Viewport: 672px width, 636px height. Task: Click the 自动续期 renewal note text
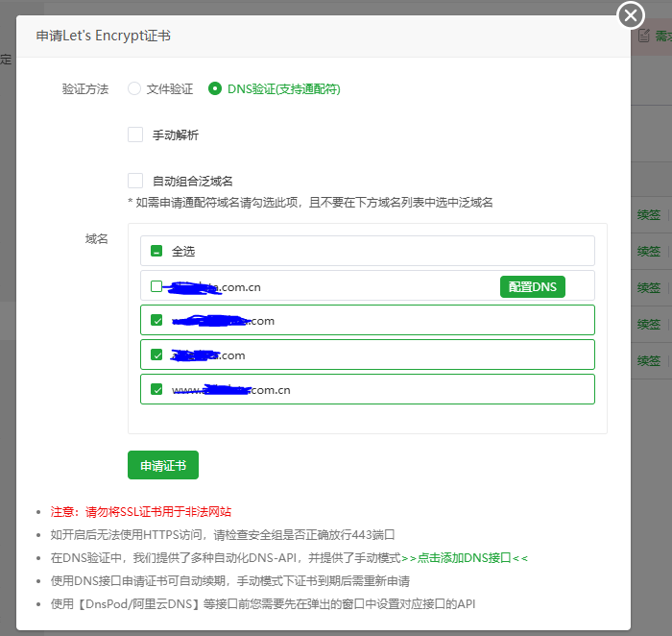[230, 581]
